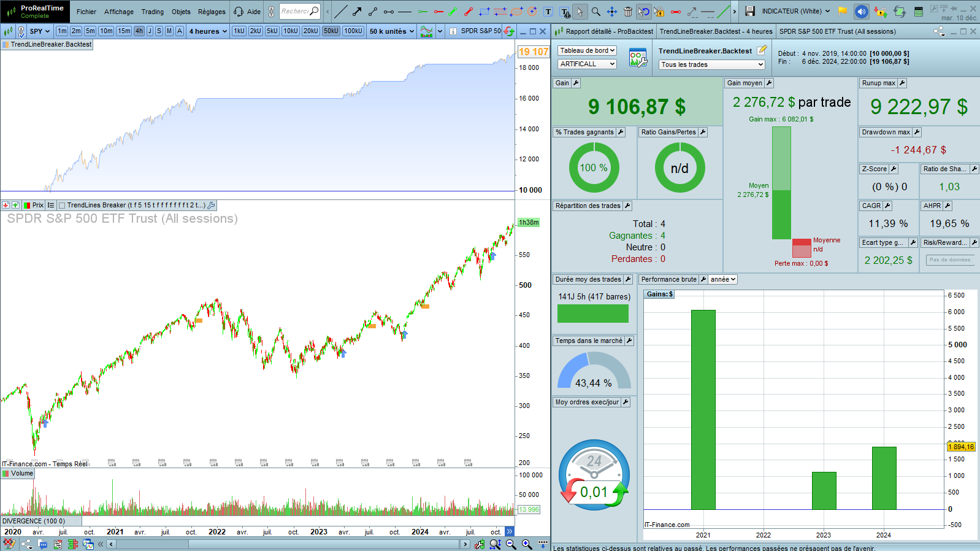
Task: Click the share icon in bottom chart toolbar
Action: pyautogui.click(x=26, y=544)
